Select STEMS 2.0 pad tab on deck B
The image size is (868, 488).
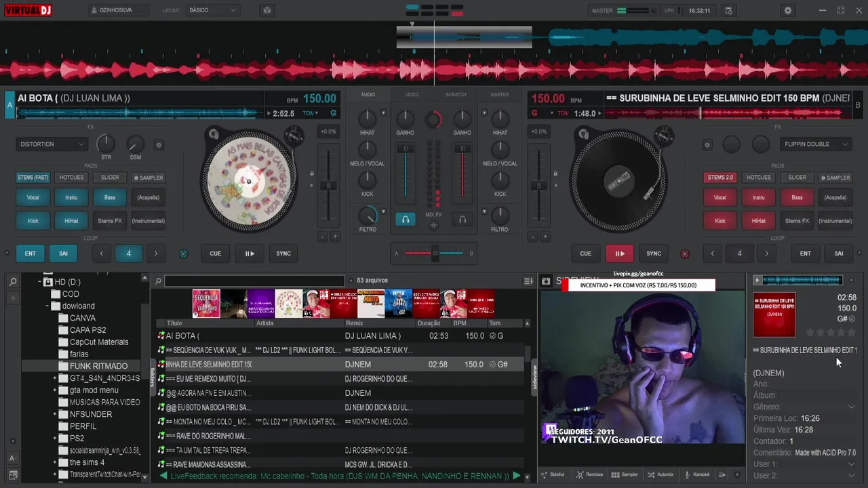click(x=719, y=178)
